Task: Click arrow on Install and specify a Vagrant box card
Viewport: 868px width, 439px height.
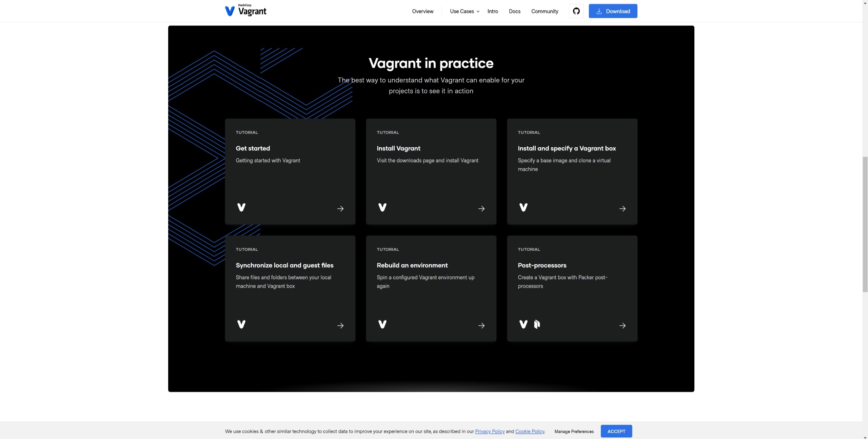Action: coord(623,209)
